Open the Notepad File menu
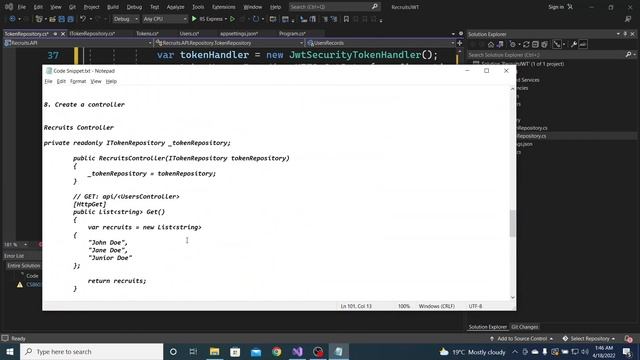The height and width of the screenshot is (360, 640). click(x=48, y=81)
